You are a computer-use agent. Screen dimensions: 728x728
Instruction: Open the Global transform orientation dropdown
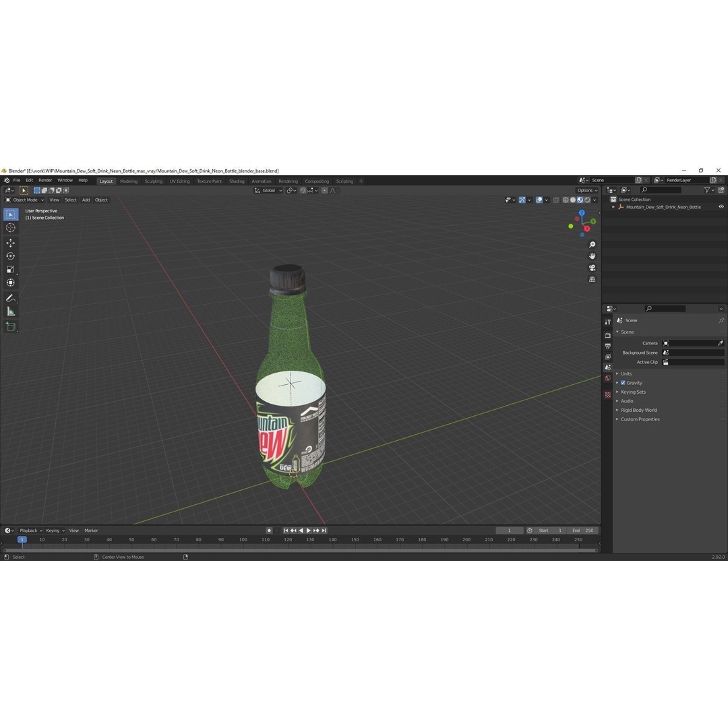pos(268,190)
